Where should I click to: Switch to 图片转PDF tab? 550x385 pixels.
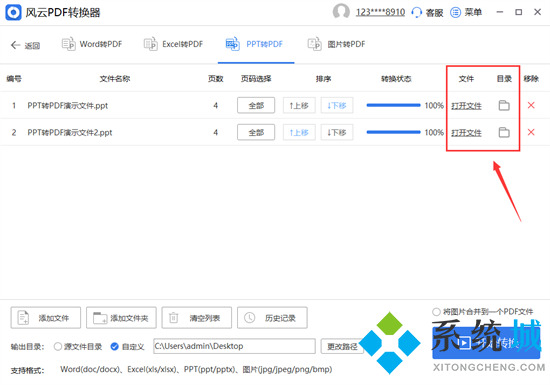click(336, 44)
